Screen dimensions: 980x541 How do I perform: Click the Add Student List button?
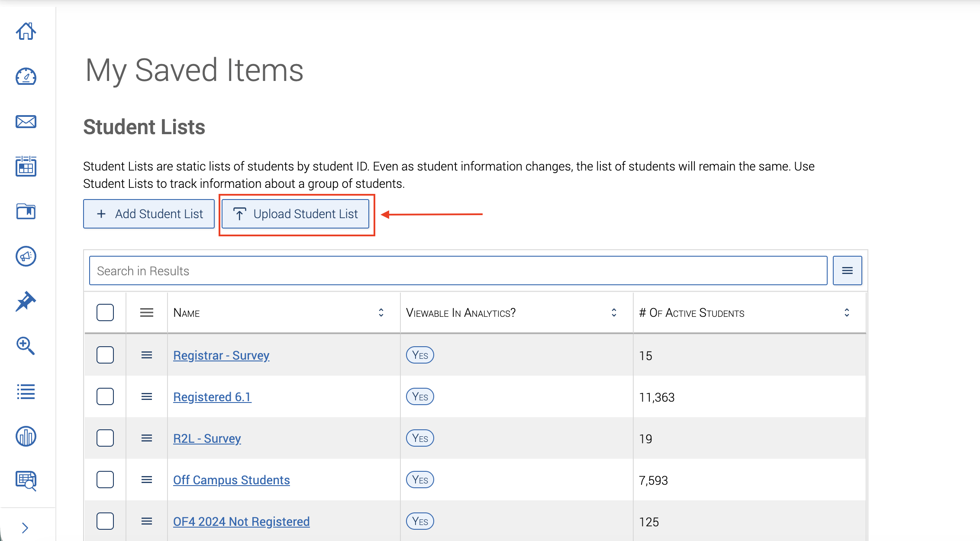click(149, 214)
